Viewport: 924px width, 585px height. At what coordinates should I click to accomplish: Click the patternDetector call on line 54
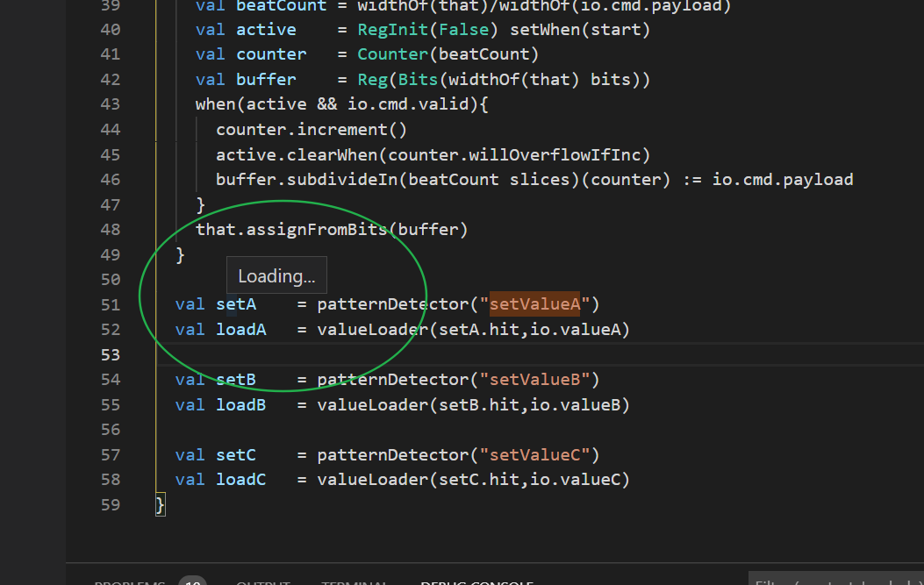pos(399,379)
